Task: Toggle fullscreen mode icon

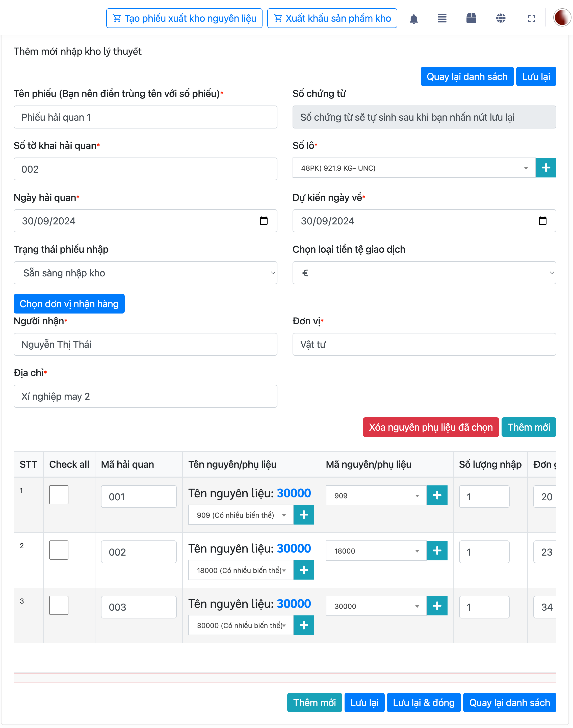Action: (x=531, y=19)
